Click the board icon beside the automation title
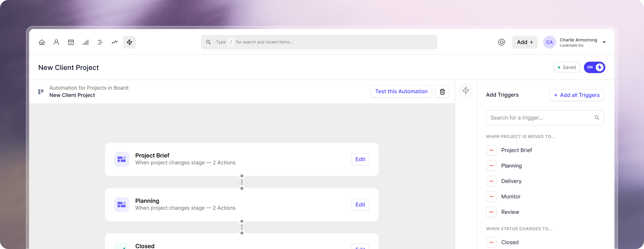644x249 pixels. [41, 92]
